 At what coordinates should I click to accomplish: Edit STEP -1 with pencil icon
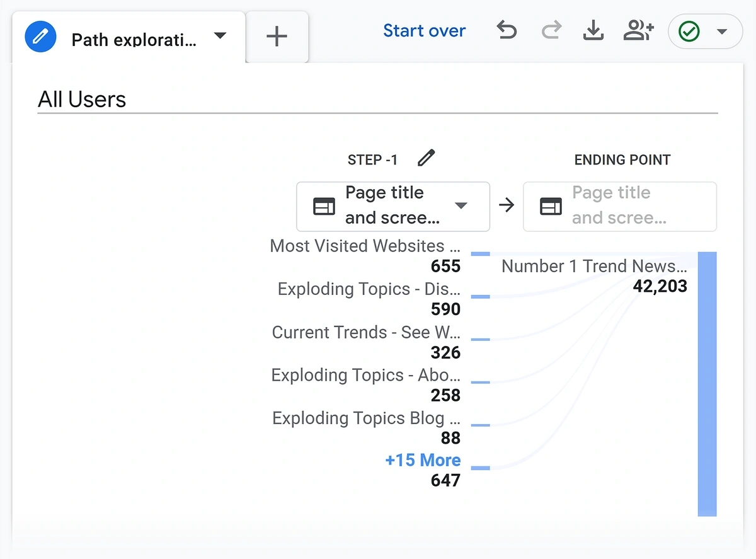click(x=427, y=158)
